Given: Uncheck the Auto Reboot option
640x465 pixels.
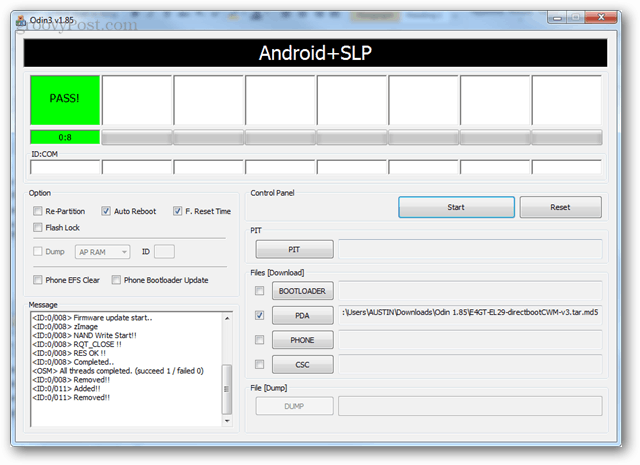Looking at the screenshot, I should (x=106, y=211).
